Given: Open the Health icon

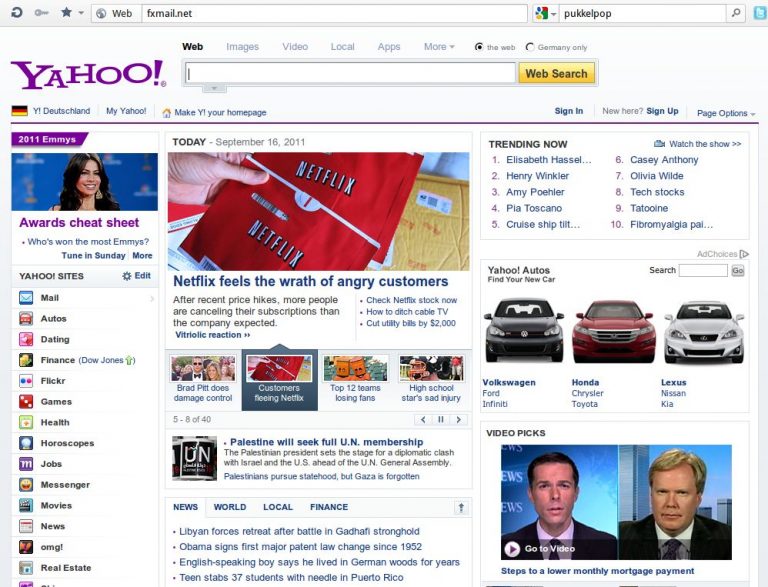Looking at the screenshot, I should click(x=26, y=422).
